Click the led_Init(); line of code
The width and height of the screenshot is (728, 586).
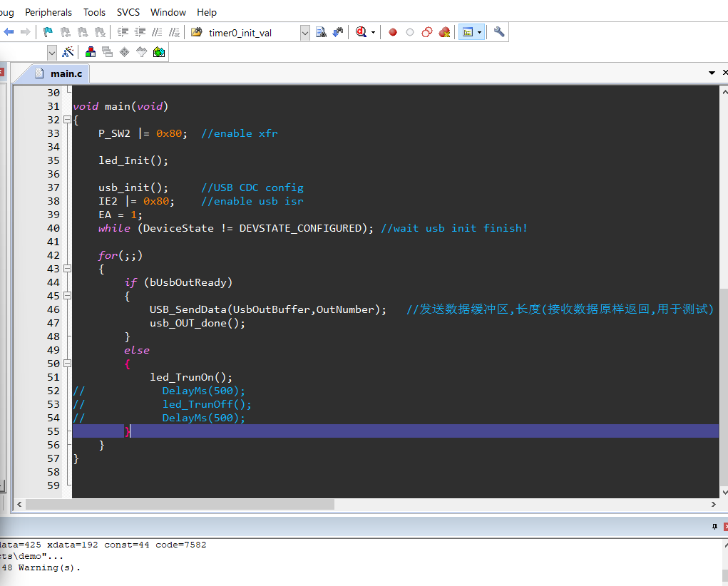(133, 160)
